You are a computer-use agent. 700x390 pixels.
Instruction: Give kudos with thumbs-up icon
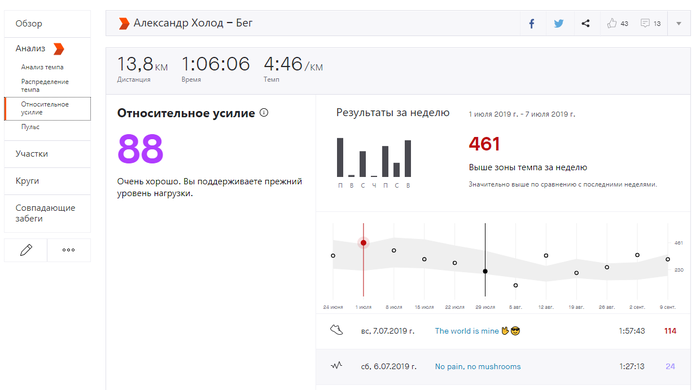(612, 23)
